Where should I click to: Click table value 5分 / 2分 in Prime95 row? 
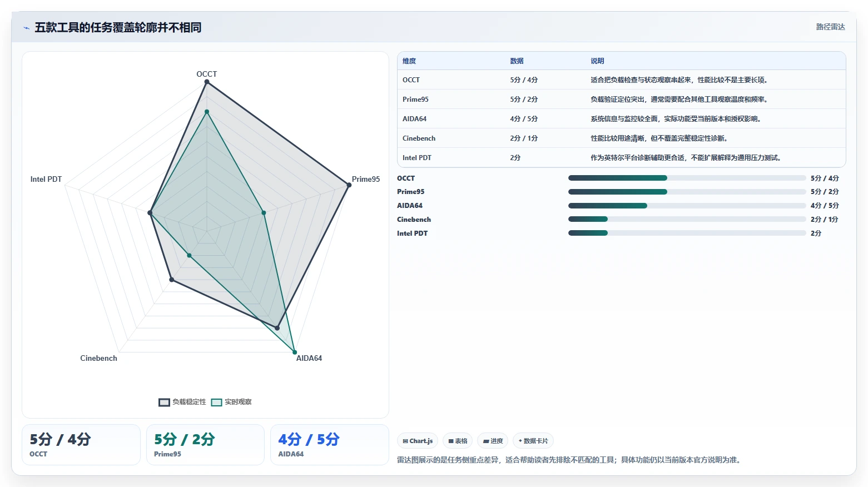[524, 100]
